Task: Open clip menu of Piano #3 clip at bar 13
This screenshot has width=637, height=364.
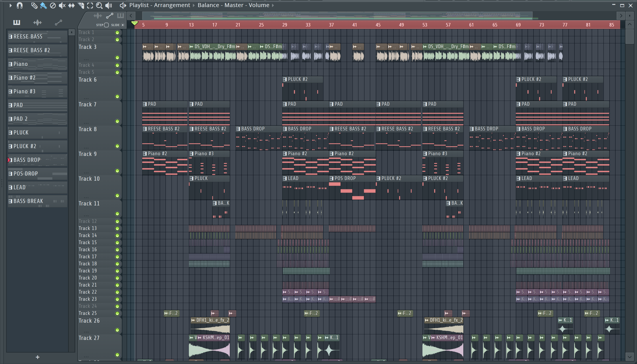Action: pyautogui.click(x=192, y=154)
